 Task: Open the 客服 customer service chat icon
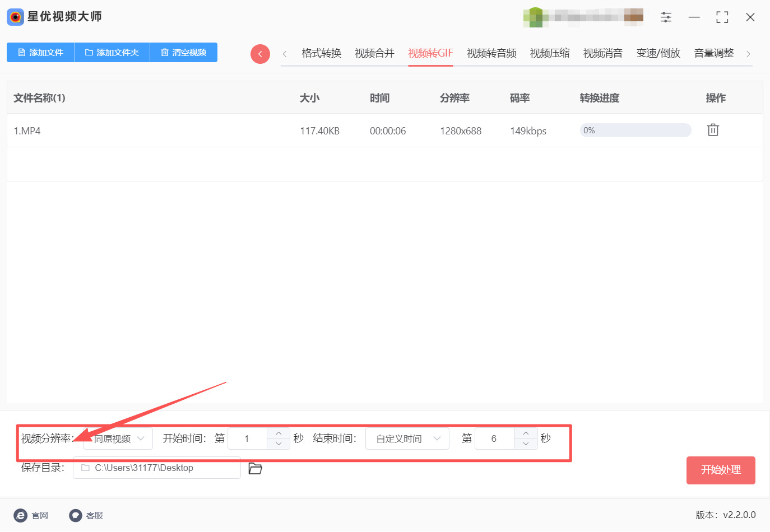click(x=76, y=515)
